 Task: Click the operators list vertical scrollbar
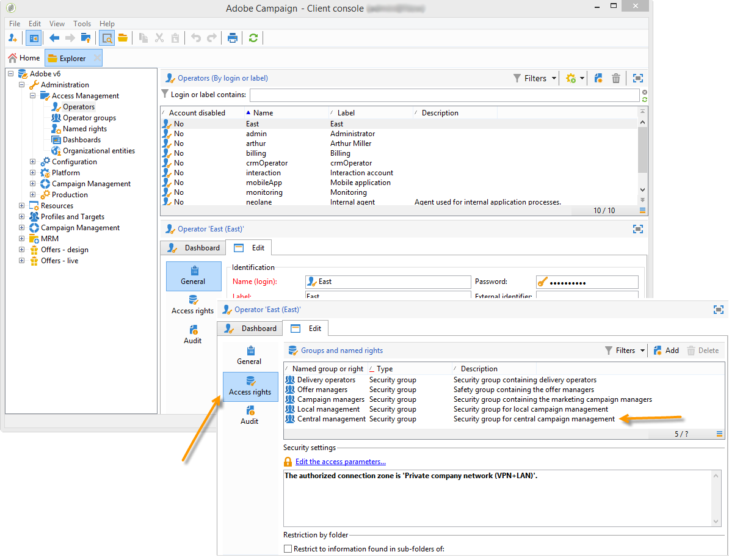pyautogui.click(x=642, y=156)
